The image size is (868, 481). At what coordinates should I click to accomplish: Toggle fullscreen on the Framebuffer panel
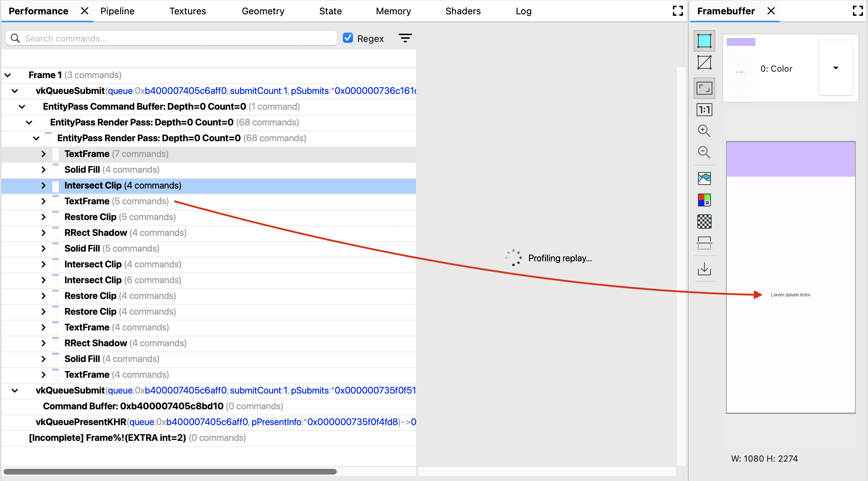point(858,11)
